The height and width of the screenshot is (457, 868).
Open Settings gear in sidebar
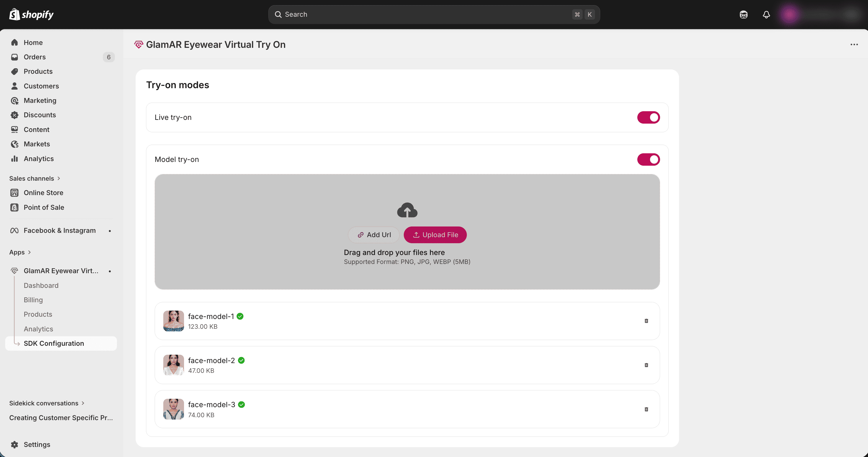tap(14, 444)
